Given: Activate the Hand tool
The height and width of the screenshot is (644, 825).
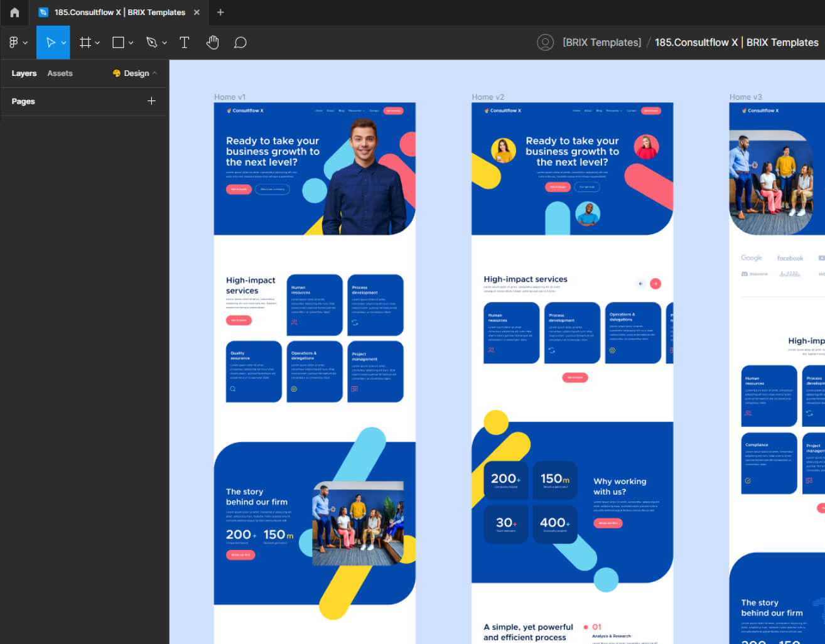Looking at the screenshot, I should coord(212,42).
